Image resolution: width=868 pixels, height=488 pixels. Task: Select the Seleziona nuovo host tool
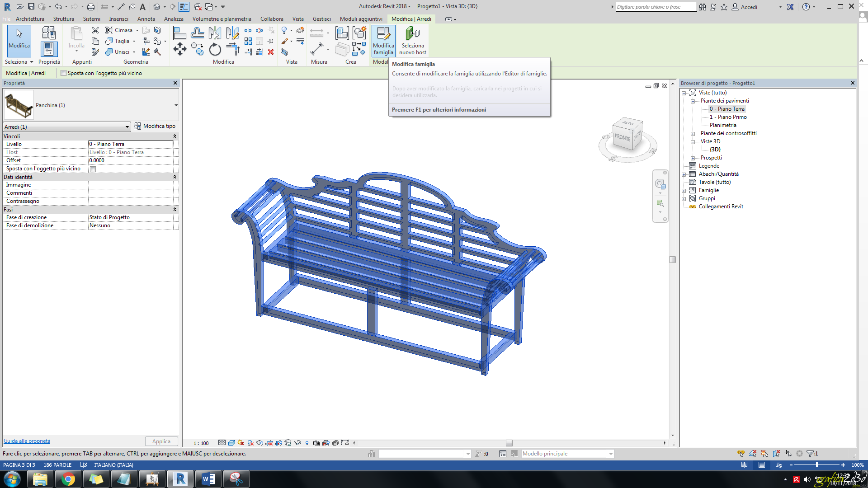(x=413, y=41)
